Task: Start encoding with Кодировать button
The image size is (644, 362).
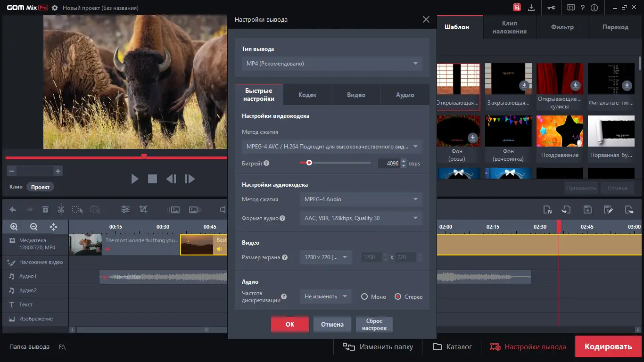Action: (608, 346)
